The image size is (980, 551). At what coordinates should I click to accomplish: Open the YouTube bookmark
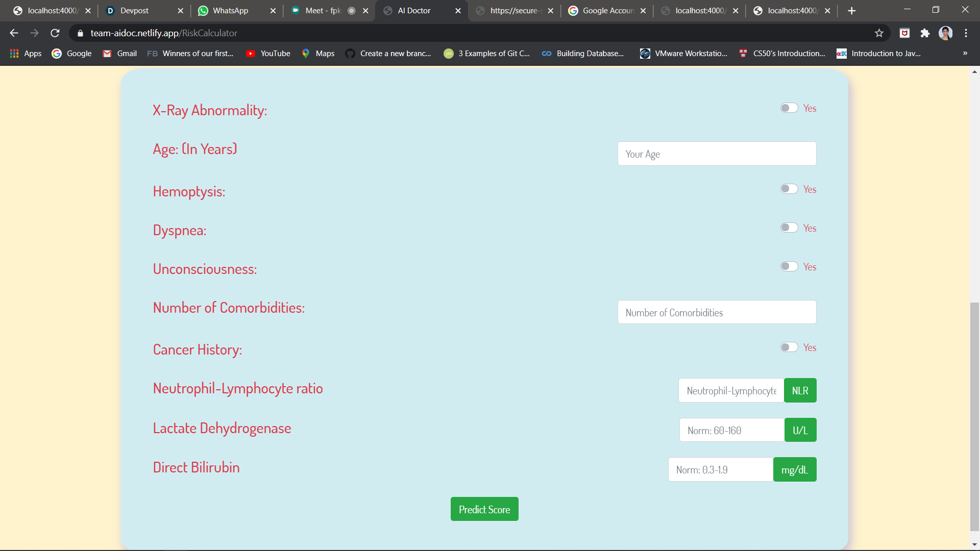coord(268,54)
